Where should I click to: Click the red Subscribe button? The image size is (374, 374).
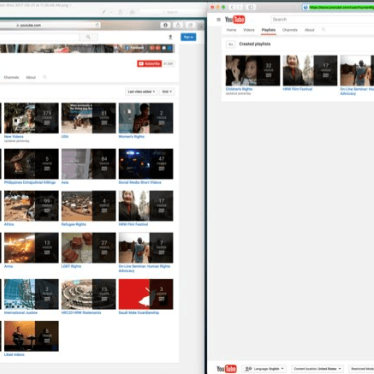(149, 64)
